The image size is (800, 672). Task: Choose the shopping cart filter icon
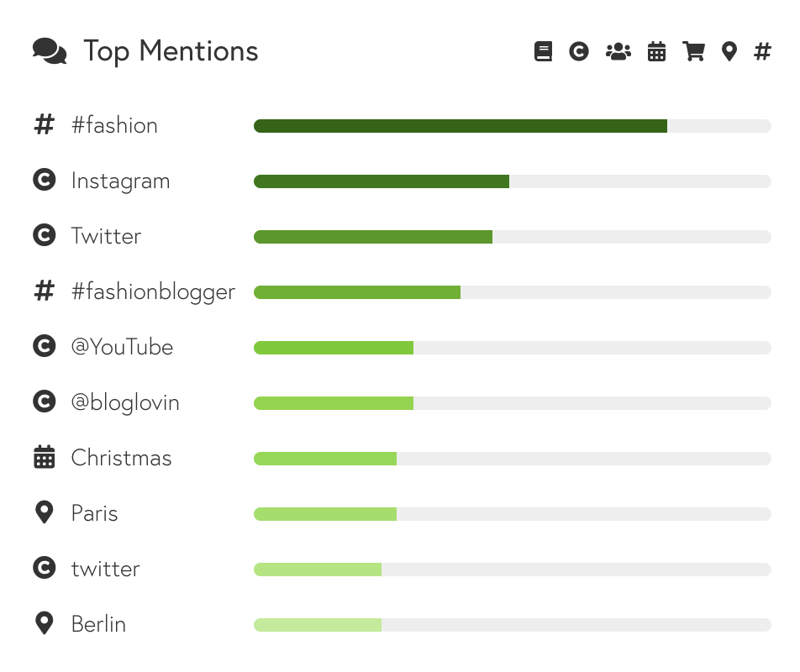(x=694, y=51)
